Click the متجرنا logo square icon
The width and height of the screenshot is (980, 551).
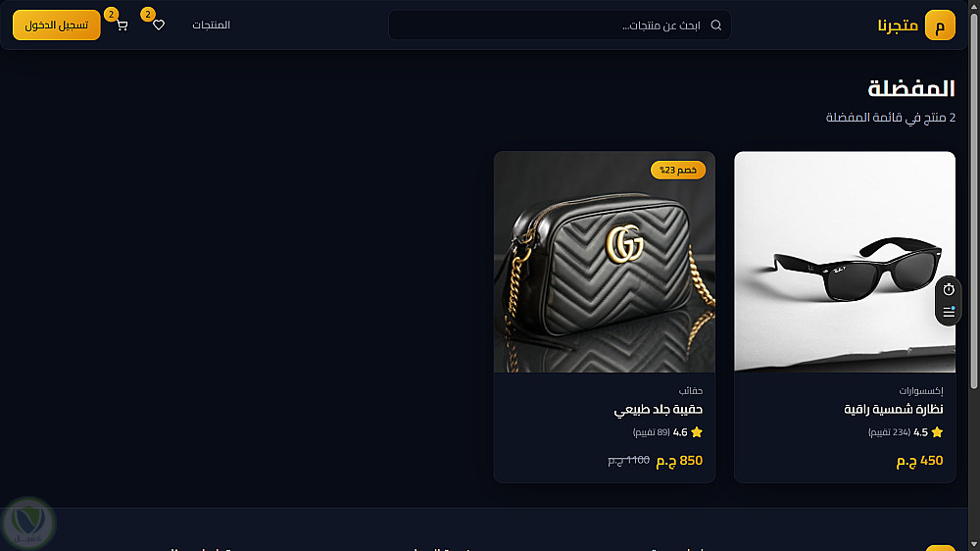(940, 25)
